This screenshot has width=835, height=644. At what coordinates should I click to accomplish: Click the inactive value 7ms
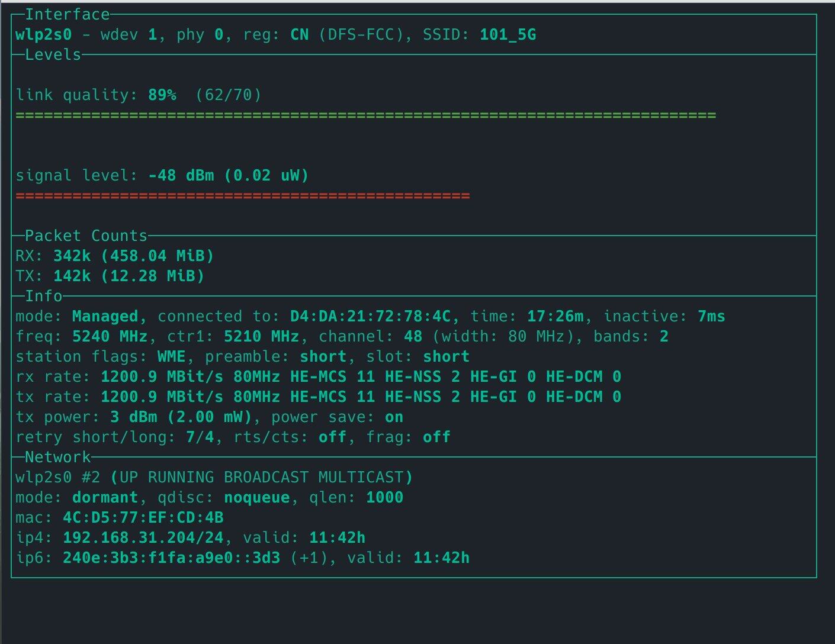click(x=712, y=316)
